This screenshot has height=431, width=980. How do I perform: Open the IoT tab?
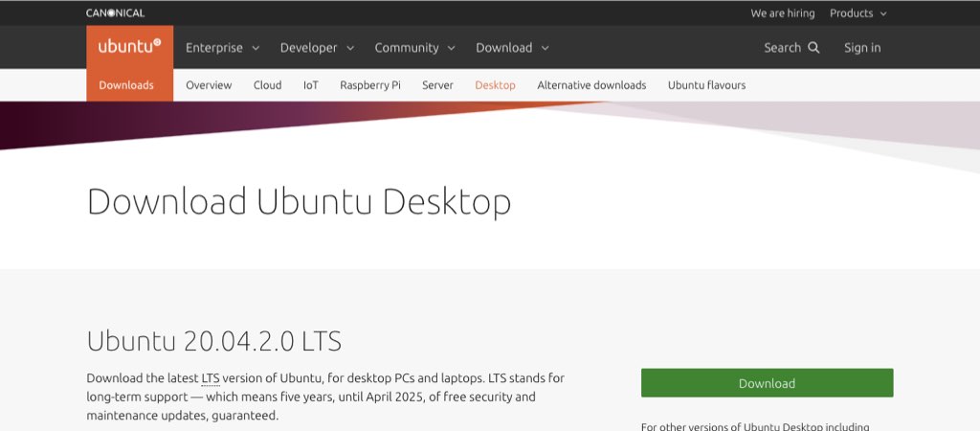pos(311,85)
